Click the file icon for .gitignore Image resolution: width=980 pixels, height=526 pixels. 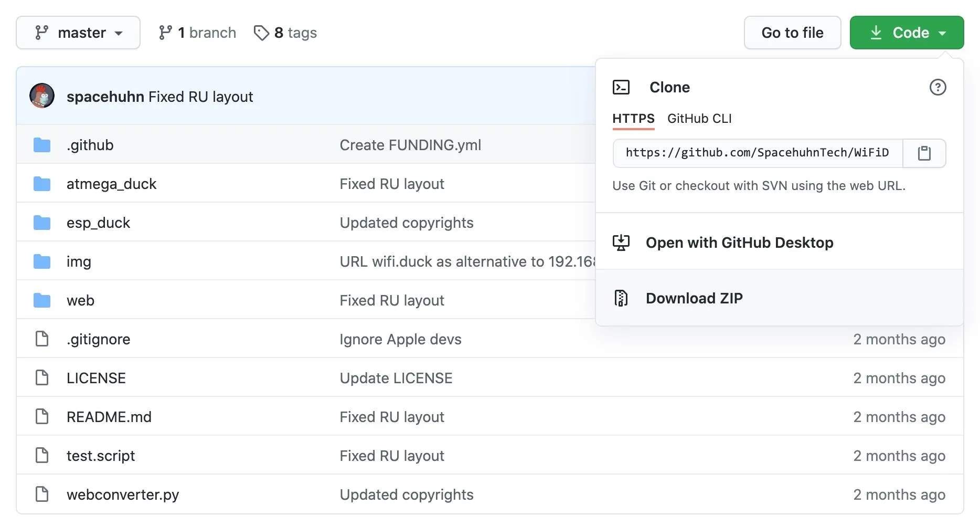click(42, 339)
